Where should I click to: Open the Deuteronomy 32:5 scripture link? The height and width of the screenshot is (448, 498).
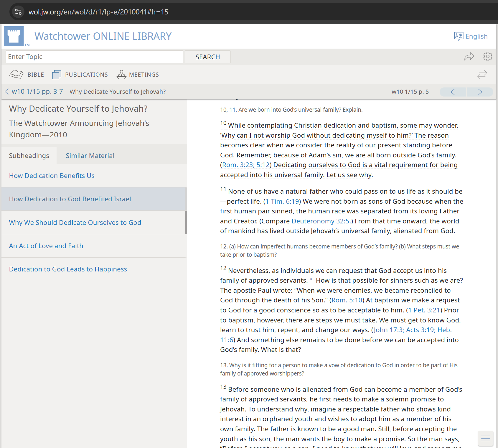[x=320, y=221]
